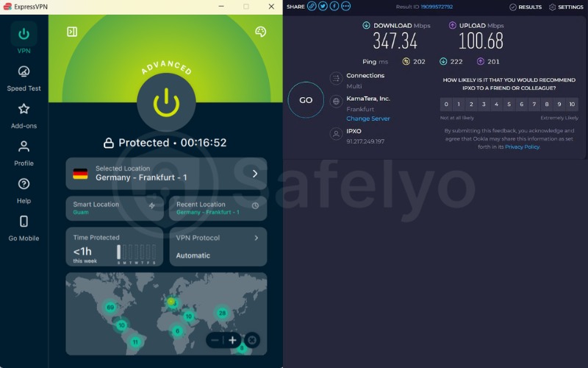588x368 pixels.
Task: Select Recent Location Germany - Frankfurt - 1
Action: (218, 208)
